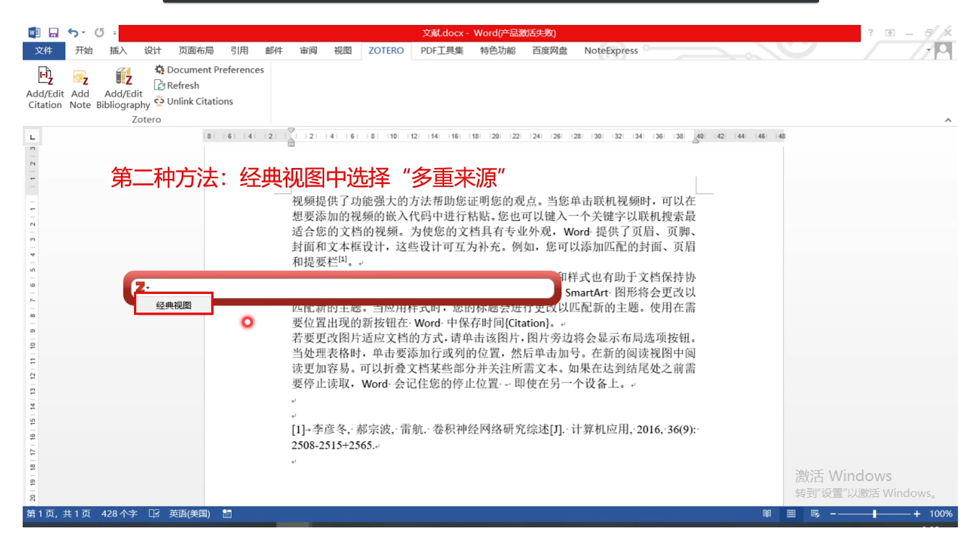Click 经典视图 in the dropdown list

pyautogui.click(x=173, y=304)
